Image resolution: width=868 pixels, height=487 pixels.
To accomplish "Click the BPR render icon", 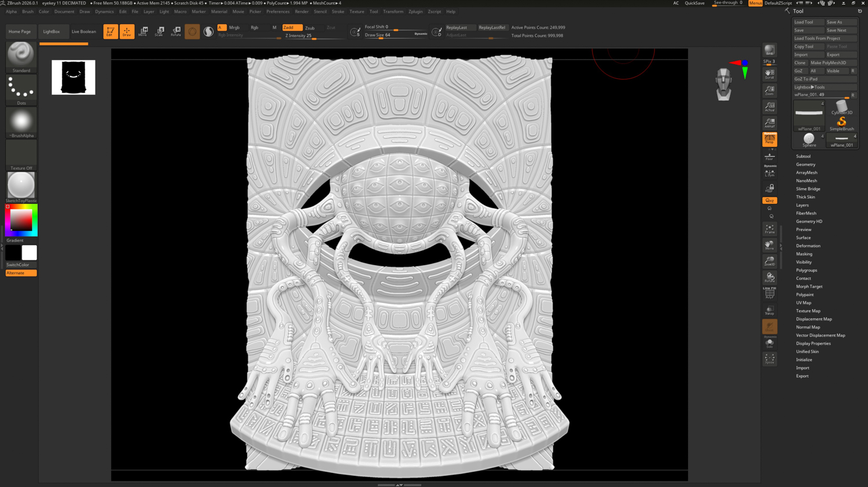I will click(769, 51).
